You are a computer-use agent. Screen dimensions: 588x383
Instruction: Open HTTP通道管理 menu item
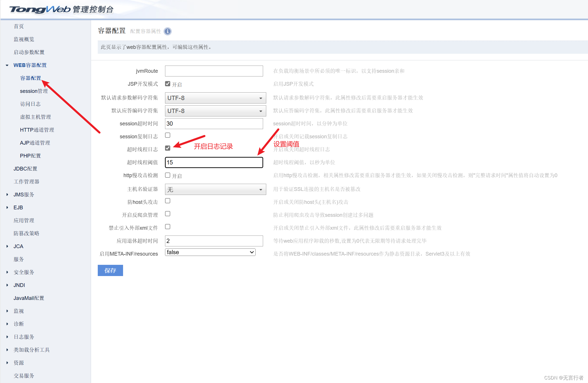tap(37, 130)
